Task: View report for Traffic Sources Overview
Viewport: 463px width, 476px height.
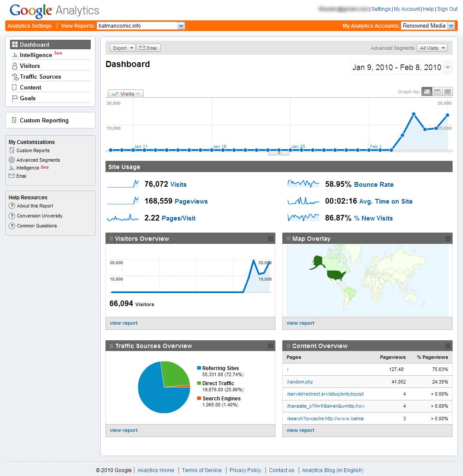Action: [x=124, y=430]
